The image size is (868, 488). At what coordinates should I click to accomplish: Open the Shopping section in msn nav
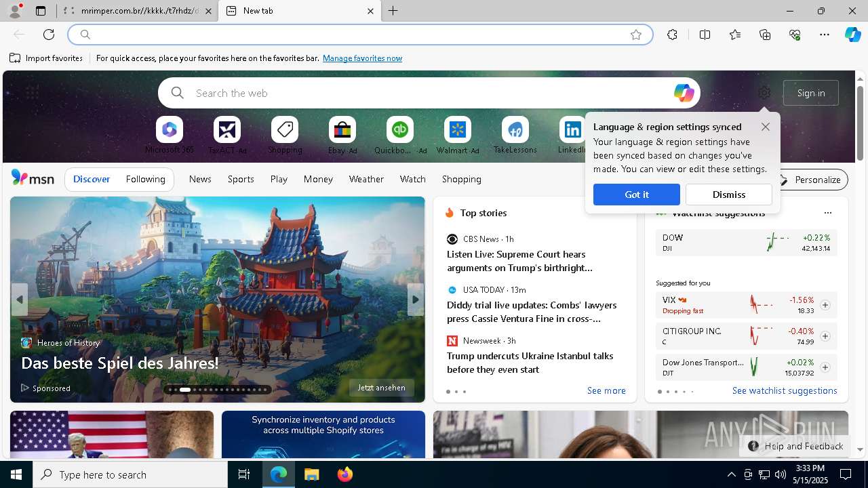coord(462,179)
